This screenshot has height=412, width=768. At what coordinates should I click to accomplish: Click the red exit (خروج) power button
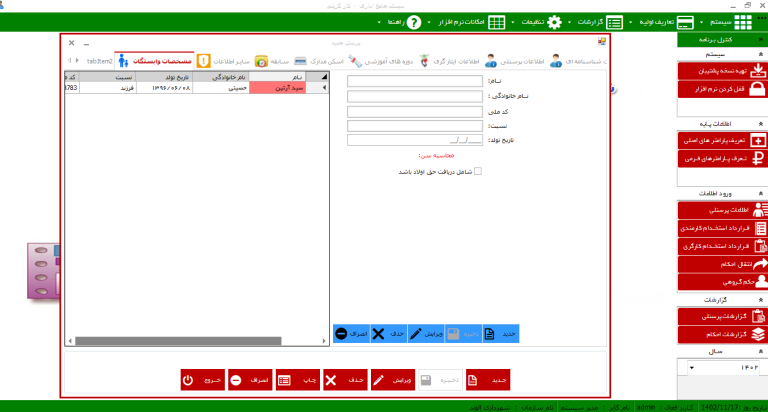(x=203, y=380)
